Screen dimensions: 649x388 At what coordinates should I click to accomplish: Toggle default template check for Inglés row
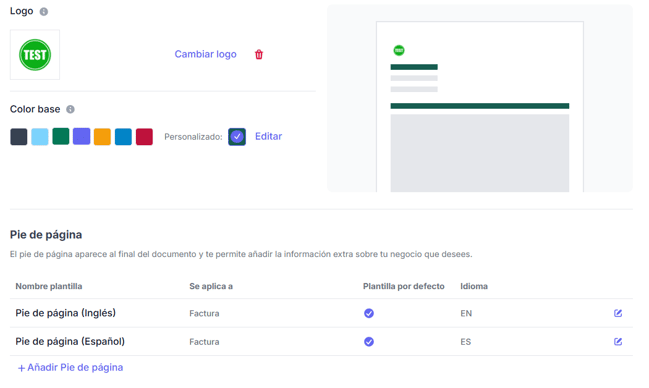coord(369,313)
